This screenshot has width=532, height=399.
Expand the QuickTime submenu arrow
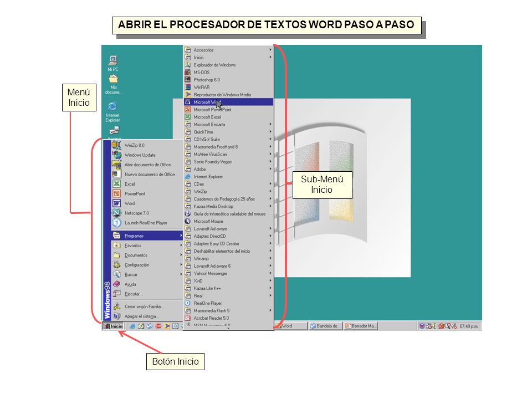(x=270, y=132)
